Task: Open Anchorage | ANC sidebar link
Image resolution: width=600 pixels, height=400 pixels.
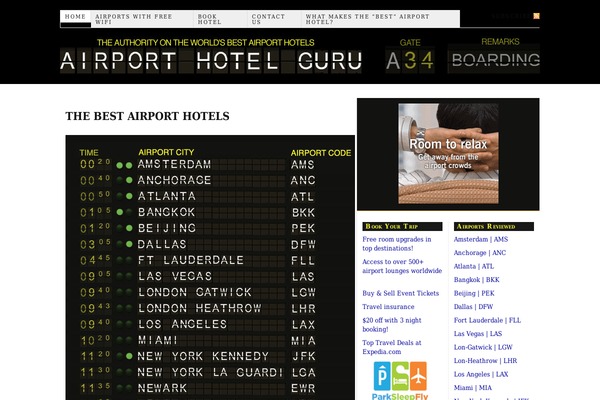Action: tap(480, 253)
